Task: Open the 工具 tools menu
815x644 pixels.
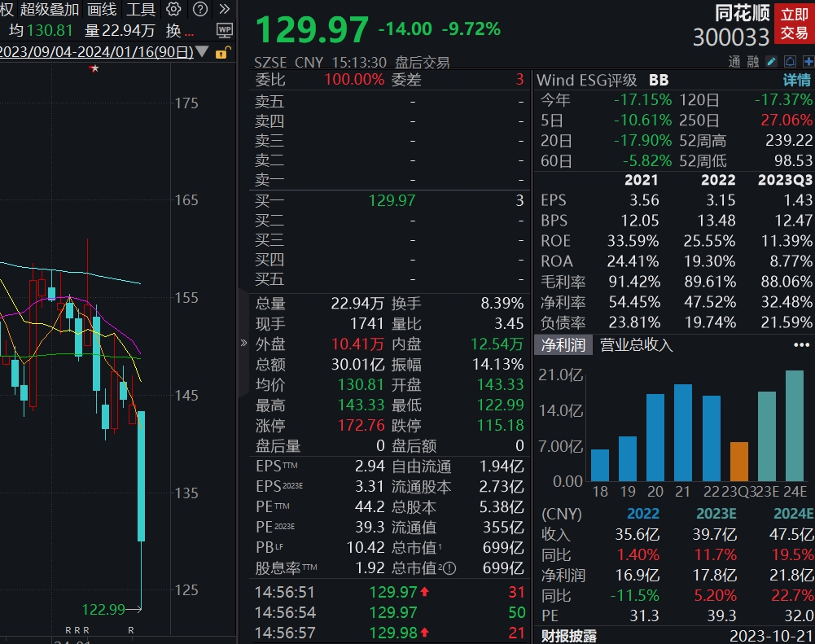Action: [x=141, y=9]
